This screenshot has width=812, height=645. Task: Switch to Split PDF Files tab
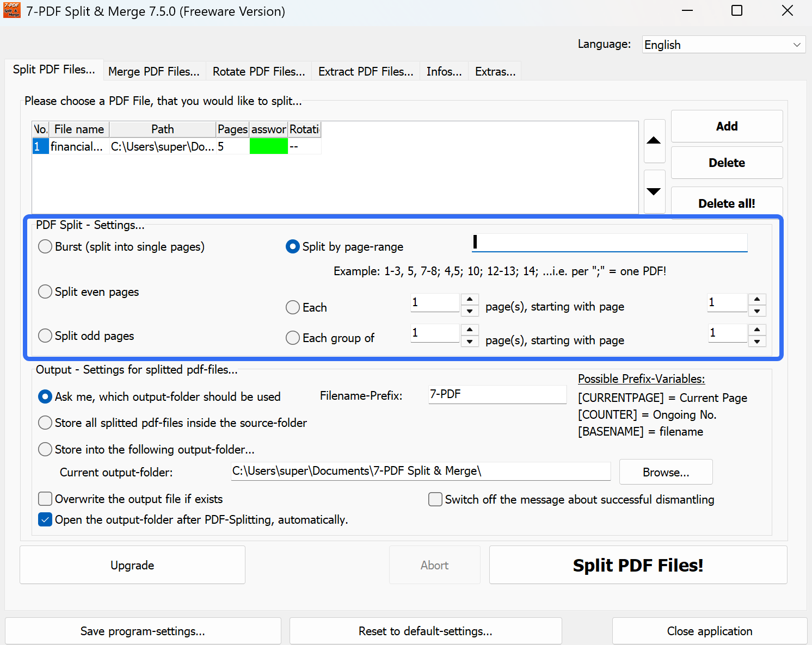pos(54,70)
